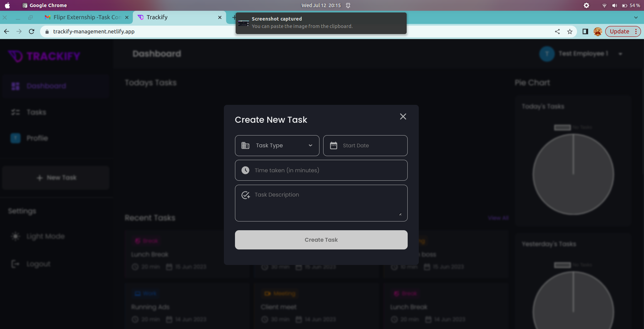Image resolution: width=644 pixels, height=329 pixels.
Task: Open the Task Type dropdown
Action: [277, 145]
